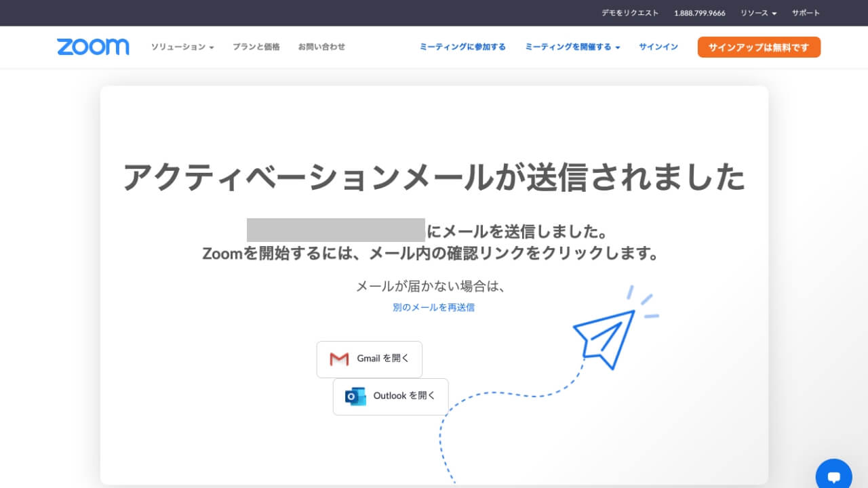Click 別のメールを再送信 link

point(433,307)
